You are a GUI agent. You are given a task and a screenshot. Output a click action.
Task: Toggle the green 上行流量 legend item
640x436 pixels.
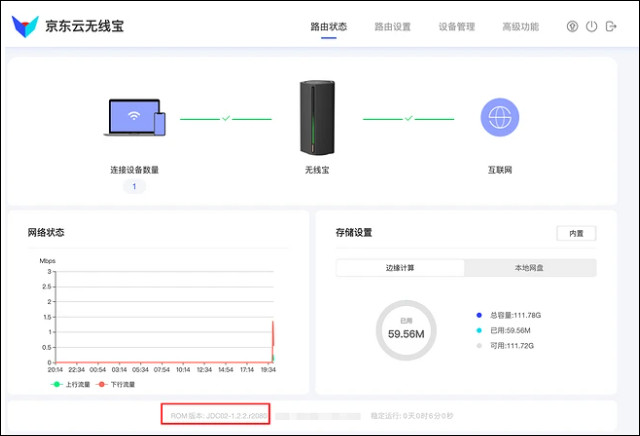coord(70,384)
